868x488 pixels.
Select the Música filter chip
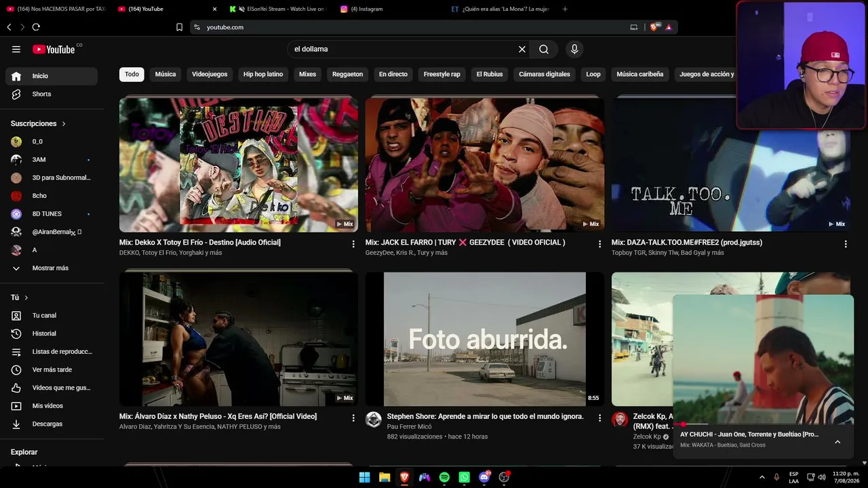[165, 75]
